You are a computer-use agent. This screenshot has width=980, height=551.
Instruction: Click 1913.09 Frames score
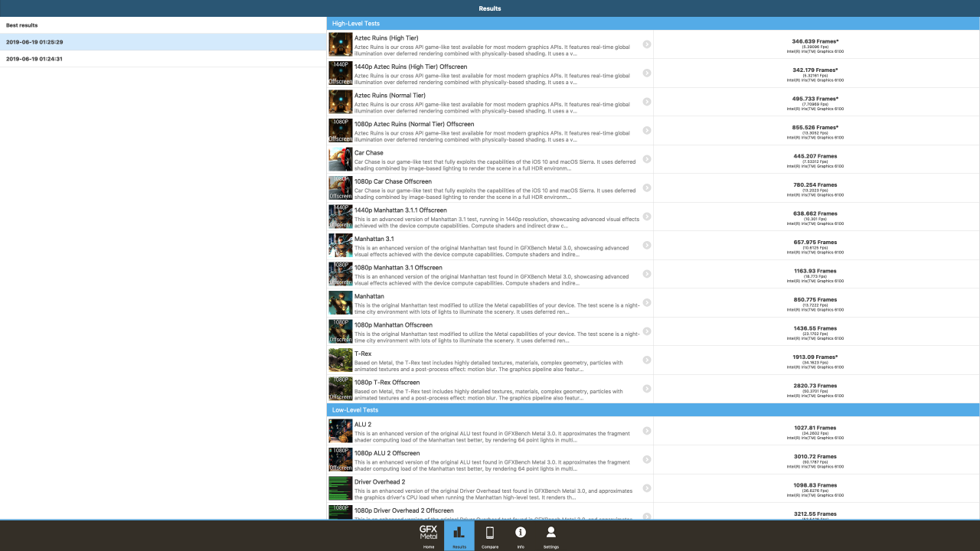coord(815,357)
